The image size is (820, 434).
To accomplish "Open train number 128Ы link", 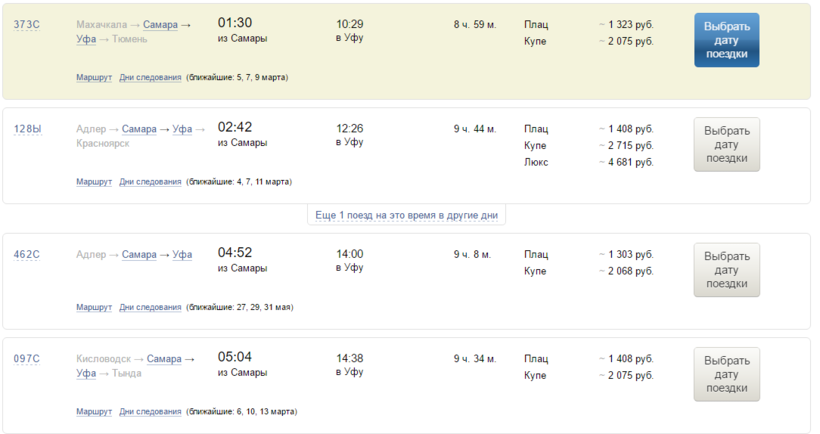I will click(x=28, y=129).
